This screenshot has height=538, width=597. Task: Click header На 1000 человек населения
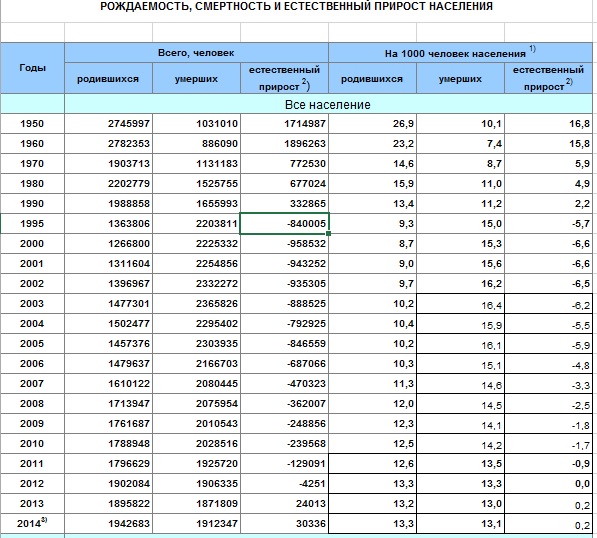460,53
